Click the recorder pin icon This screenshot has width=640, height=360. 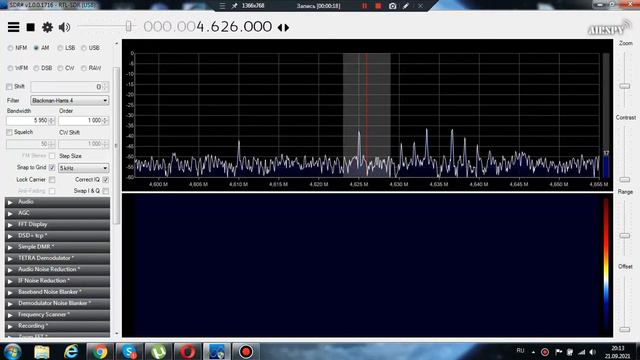[234, 6]
